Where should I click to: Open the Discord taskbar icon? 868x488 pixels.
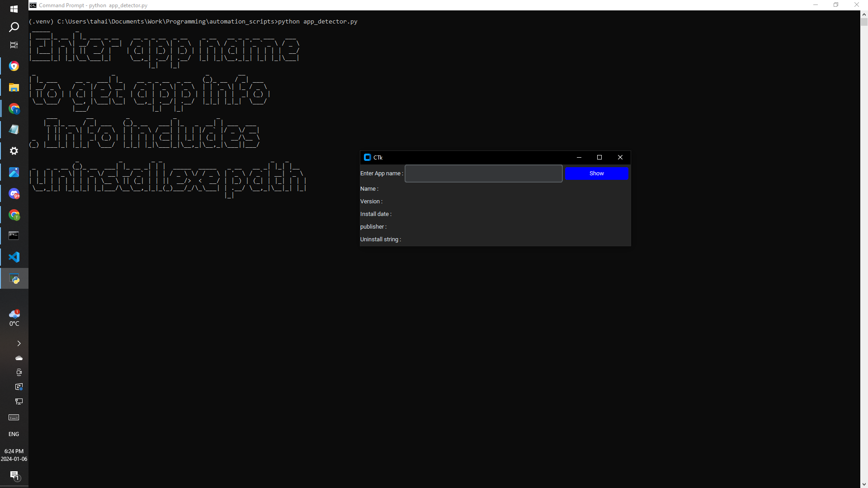[x=14, y=194]
